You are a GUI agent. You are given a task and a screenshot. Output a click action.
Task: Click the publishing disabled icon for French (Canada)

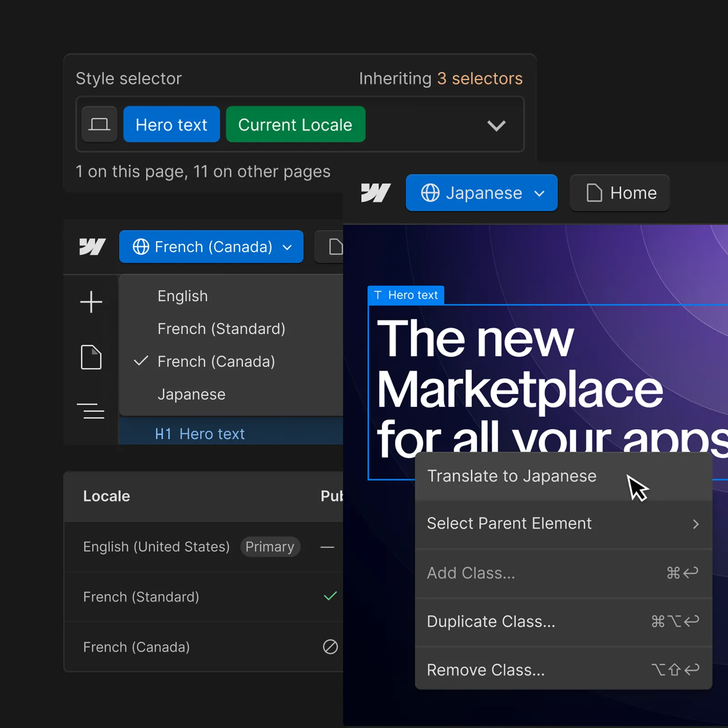click(x=330, y=647)
